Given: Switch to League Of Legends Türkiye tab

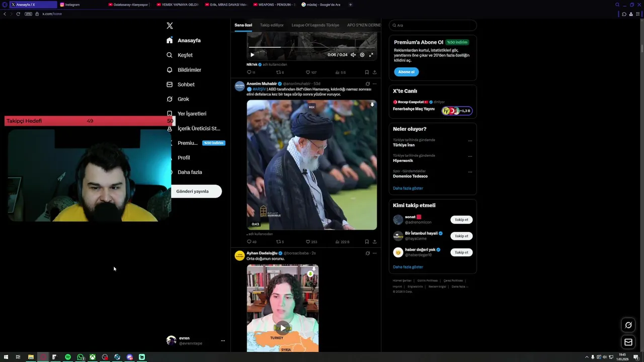Looking at the screenshot, I should pos(315,25).
